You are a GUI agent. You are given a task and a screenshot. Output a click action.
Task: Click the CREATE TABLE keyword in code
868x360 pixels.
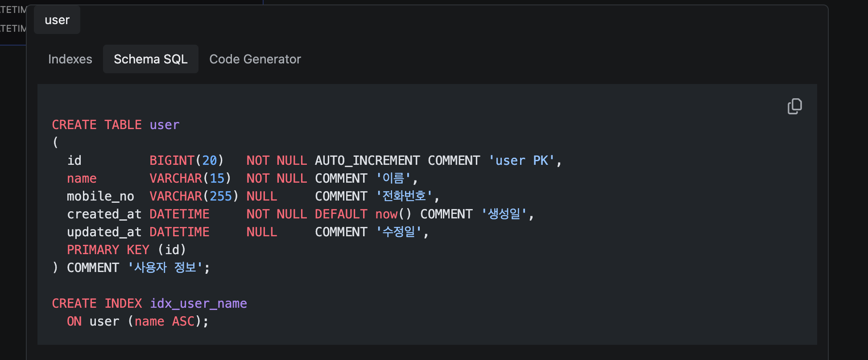pos(96,125)
